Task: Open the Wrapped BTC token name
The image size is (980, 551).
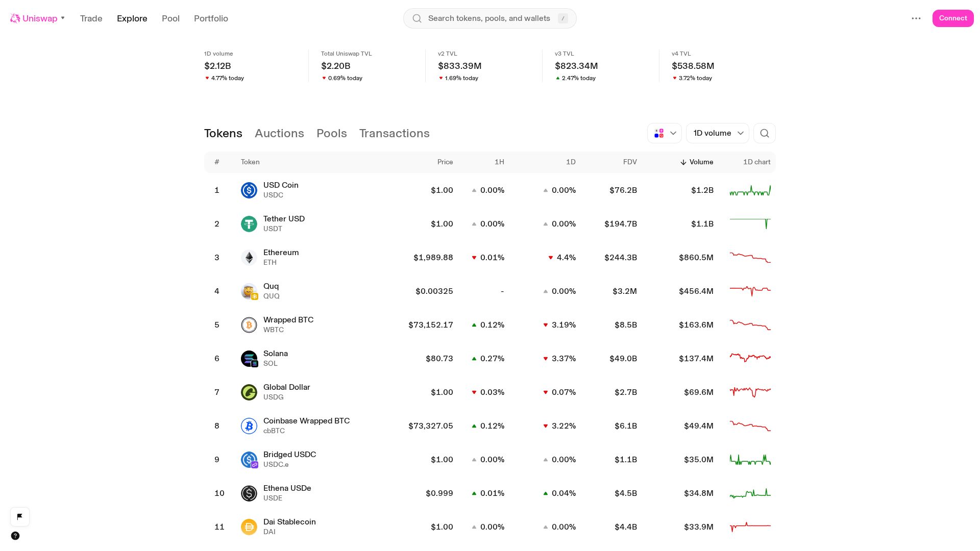Action: coord(288,320)
